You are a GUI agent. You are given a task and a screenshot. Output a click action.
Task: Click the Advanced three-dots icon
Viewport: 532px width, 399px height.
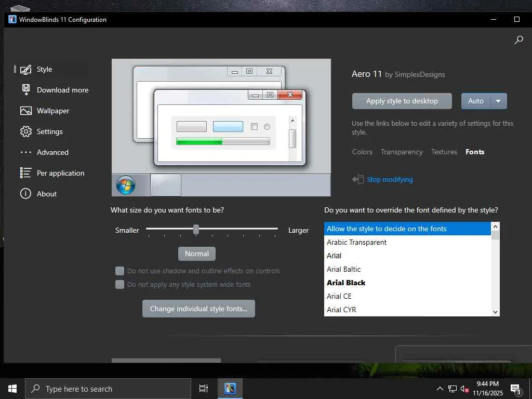[26, 152]
